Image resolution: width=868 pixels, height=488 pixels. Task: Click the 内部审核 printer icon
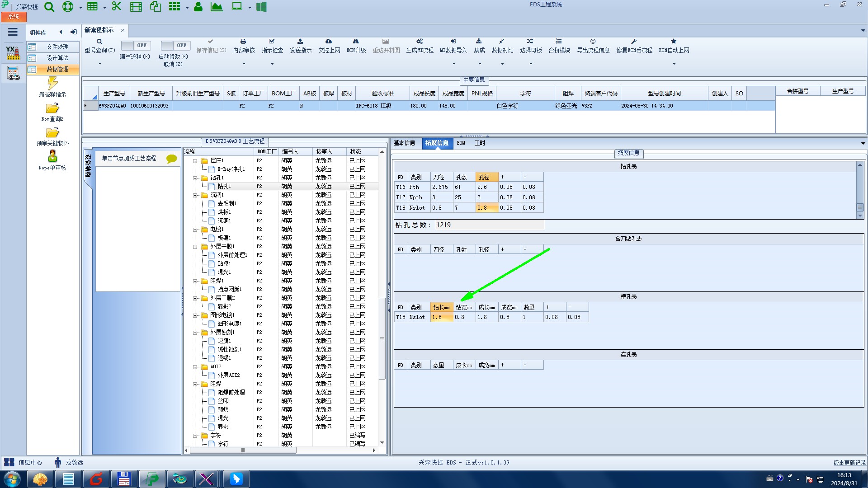tap(243, 42)
